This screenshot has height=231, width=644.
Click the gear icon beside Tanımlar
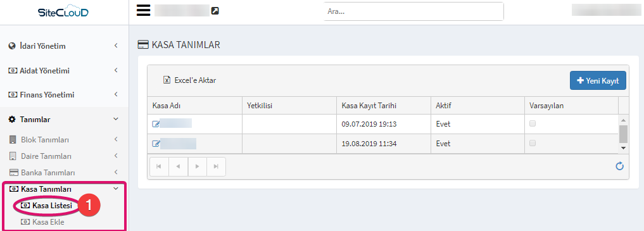pyautogui.click(x=12, y=120)
